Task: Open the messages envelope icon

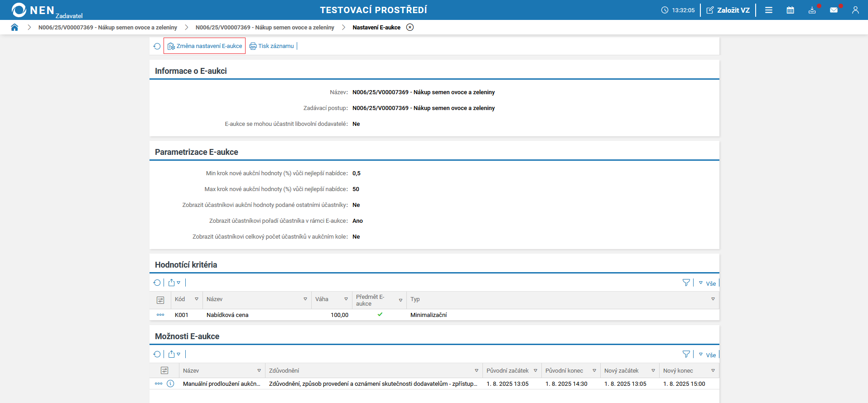Action: point(834,10)
